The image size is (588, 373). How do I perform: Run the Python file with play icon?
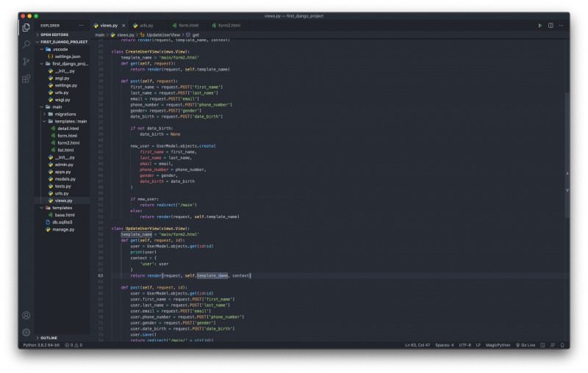539,25
